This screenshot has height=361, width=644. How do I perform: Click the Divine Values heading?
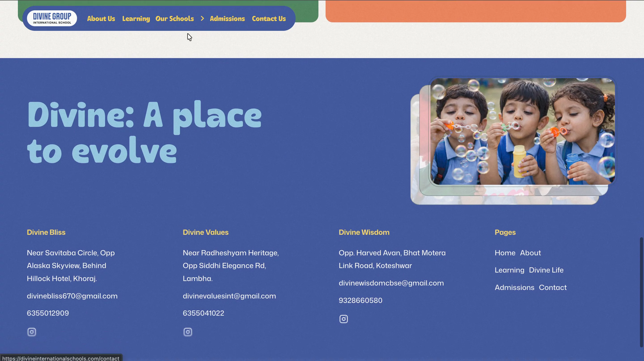(x=205, y=232)
